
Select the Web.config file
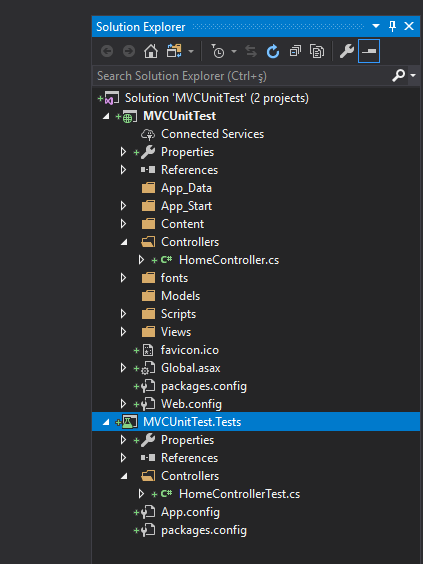(x=191, y=404)
